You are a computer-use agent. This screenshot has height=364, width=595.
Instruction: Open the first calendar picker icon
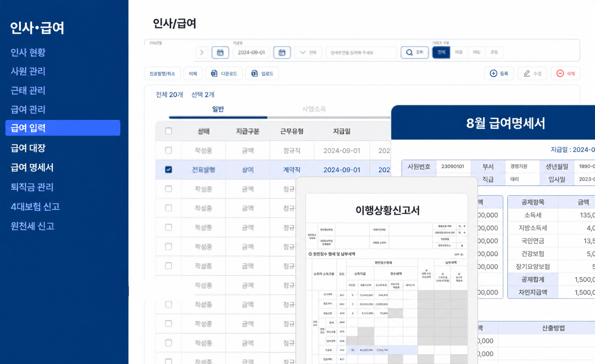(x=220, y=52)
